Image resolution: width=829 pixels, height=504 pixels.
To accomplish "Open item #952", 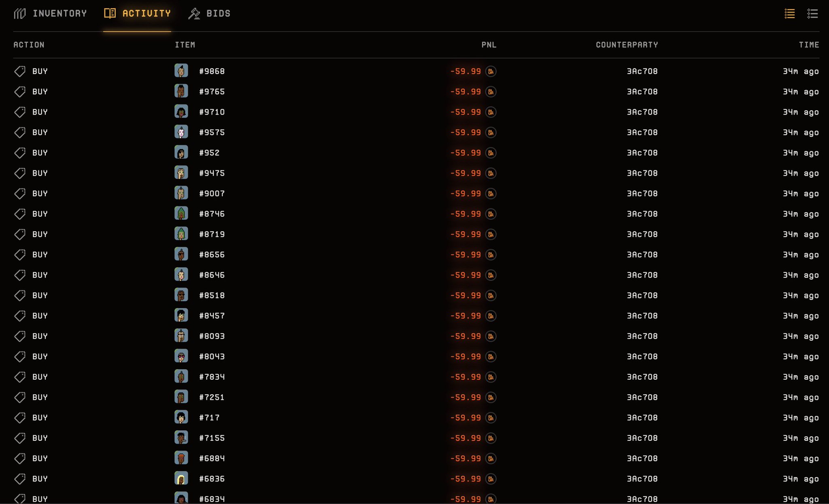I will 209,153.
